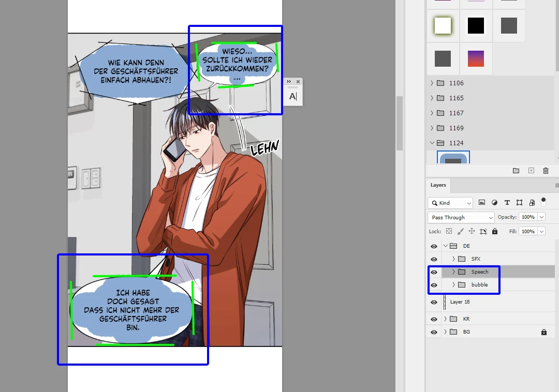Hide Layer 18 visibility eye
Image resolution: width=559 pixels, height=392 pixels.
pos(434,302)
